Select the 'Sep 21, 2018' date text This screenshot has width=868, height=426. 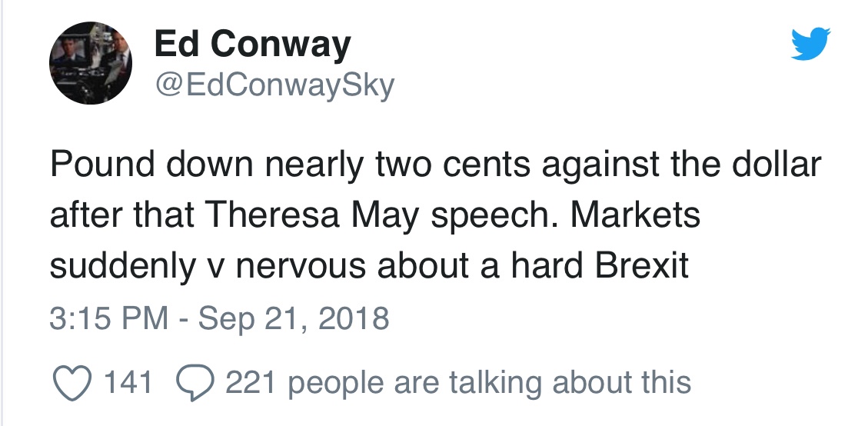coord(294,319)
